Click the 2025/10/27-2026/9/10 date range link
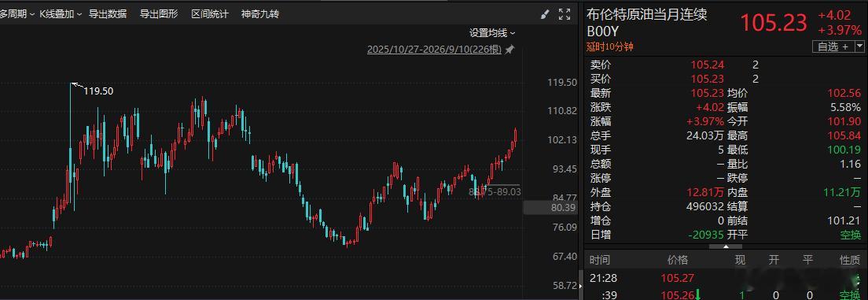The height and width of the screenshot is (300, 868). tap(435, 50)
